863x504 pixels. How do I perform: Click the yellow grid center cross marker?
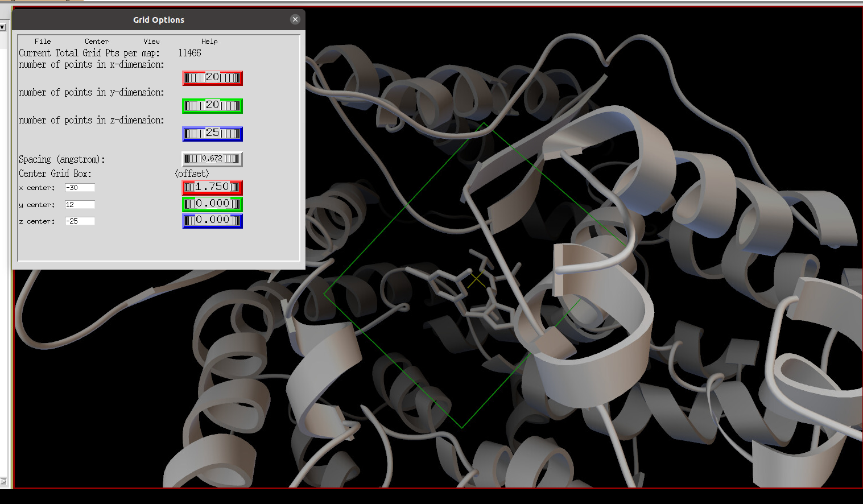[476, 279]
